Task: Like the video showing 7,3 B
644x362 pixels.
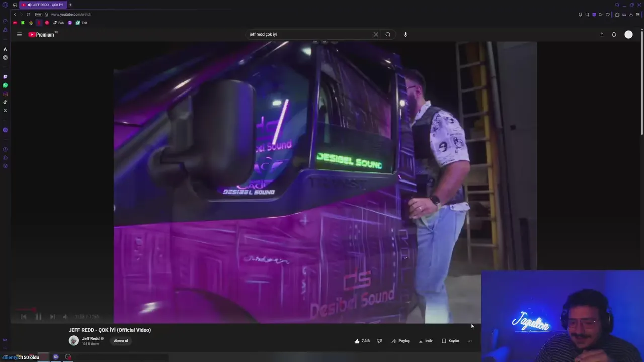Action: pos(362,341)
